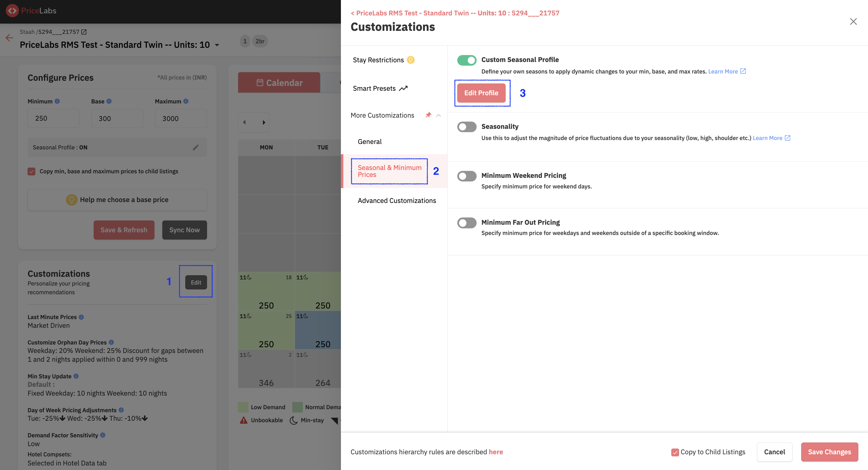Click the Tuesday calendar cell priced 264
The image size is (868, 470).
click(318, 369)
